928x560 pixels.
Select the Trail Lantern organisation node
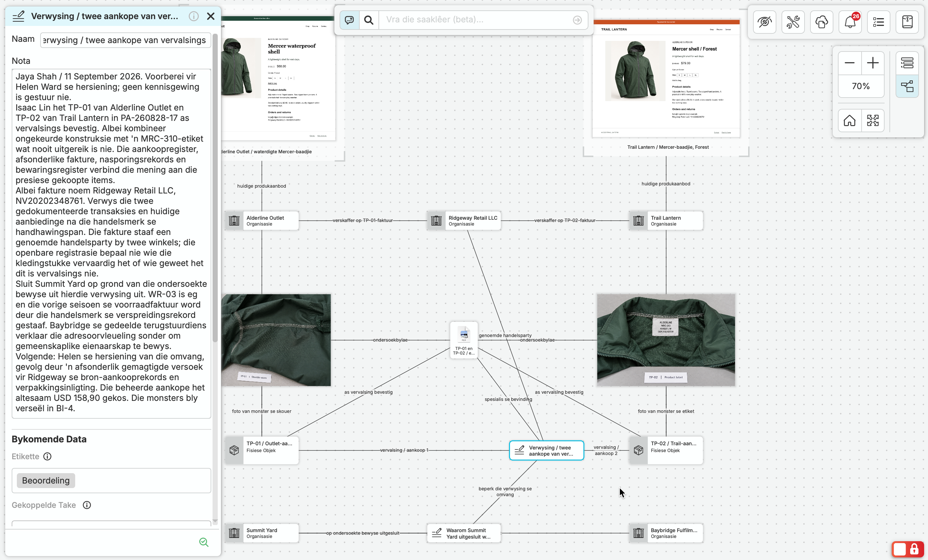click(666, 221)
